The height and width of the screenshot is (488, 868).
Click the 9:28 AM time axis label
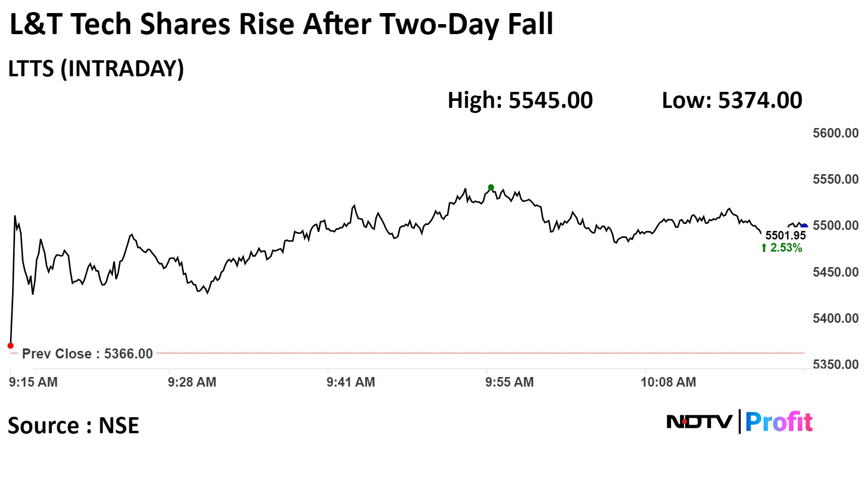[x=192, y=382]
